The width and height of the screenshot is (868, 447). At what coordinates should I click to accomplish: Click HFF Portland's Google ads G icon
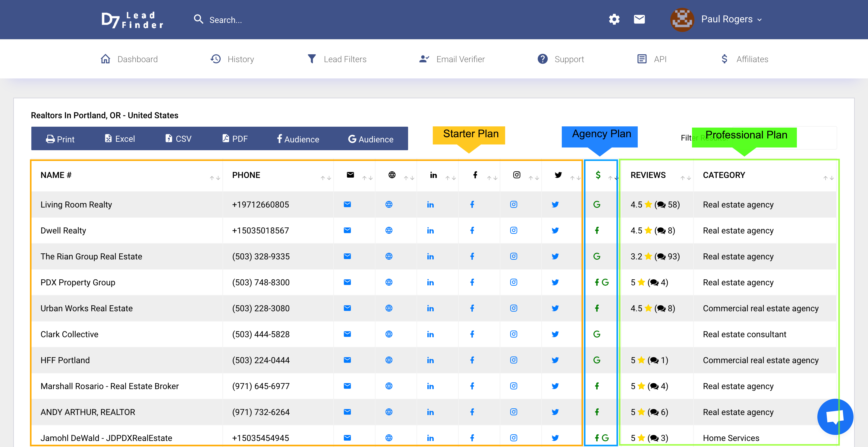[x=596, y=360]
